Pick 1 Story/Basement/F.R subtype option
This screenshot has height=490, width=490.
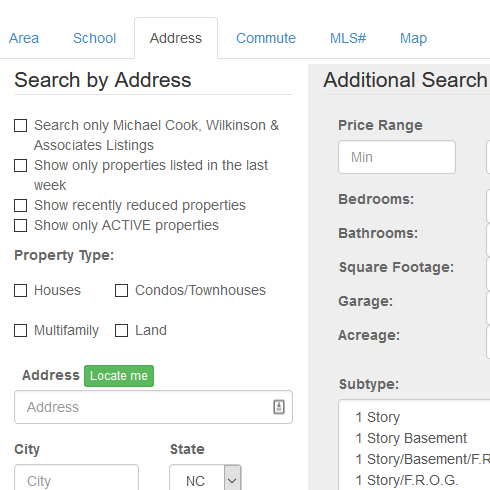[x=422, y=459]
